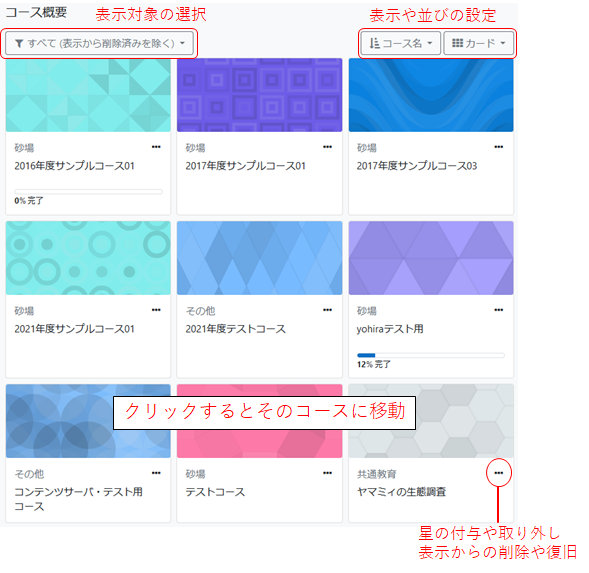The image size is (589, 573).
Task: Open three-dot menu of コンテンツサーバ・テスト用コース
Action: [x=156, y=473]
